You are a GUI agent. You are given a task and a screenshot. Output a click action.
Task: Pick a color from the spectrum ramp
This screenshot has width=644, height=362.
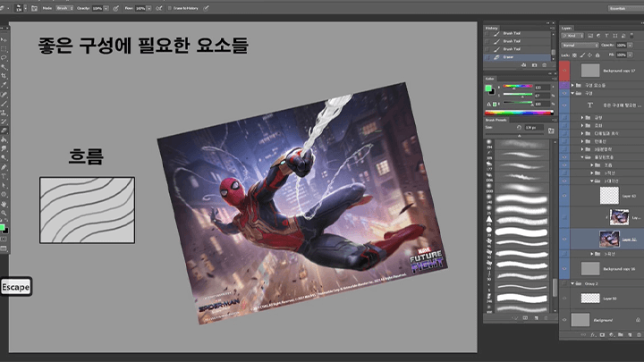point(519,113)
